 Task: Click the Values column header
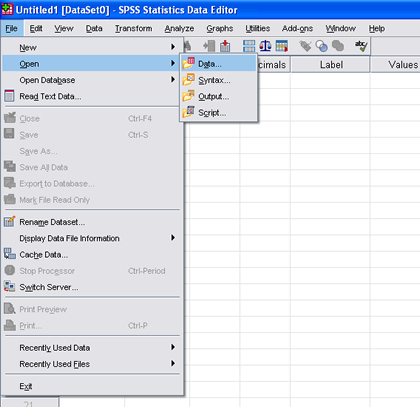click(x=396, y=65)
